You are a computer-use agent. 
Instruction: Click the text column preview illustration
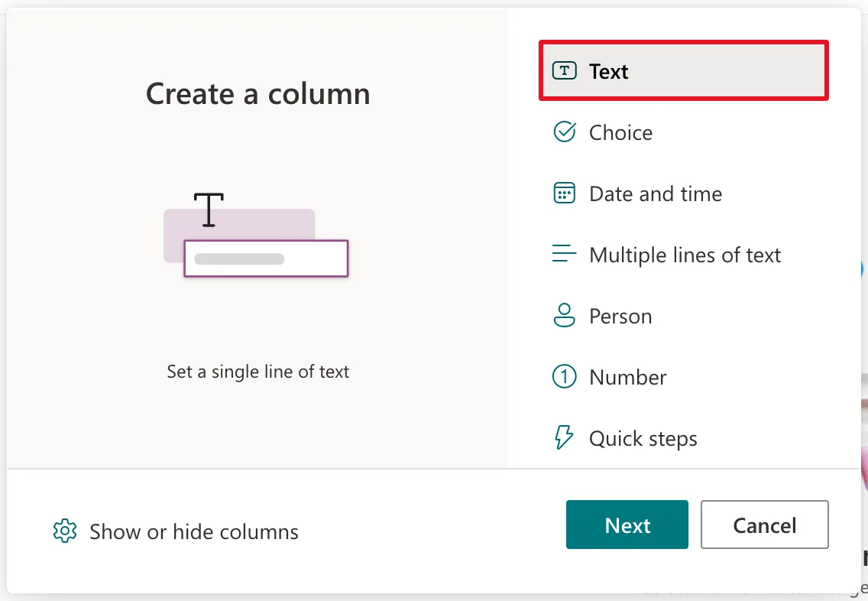[x=256, y=234]
